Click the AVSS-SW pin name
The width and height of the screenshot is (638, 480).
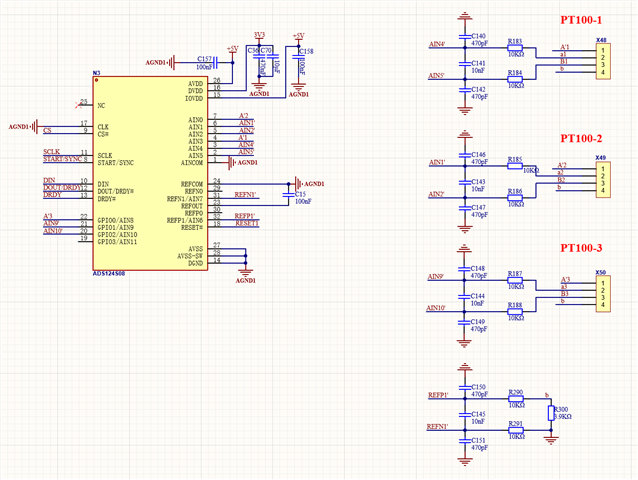click(x=190, y=256)
